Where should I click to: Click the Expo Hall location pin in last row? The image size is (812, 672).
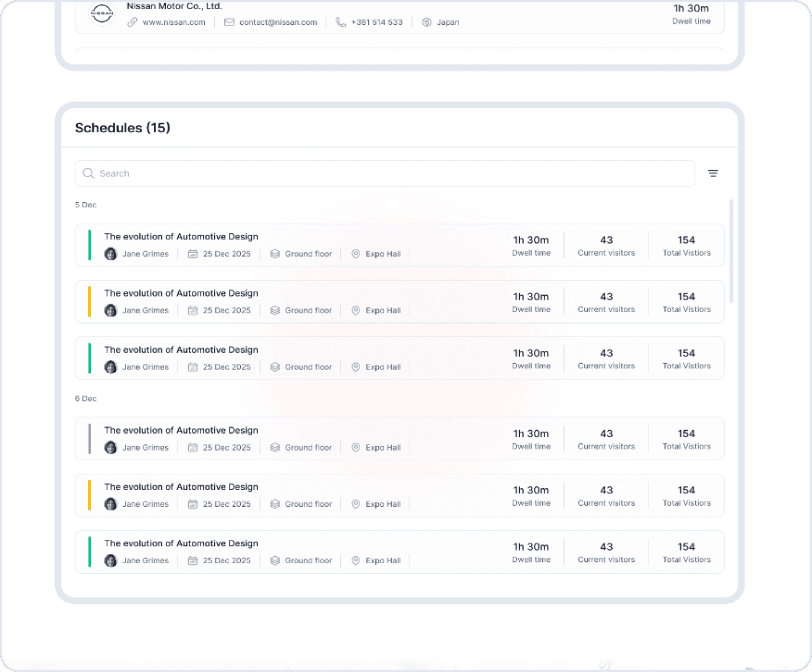(355, 560)
